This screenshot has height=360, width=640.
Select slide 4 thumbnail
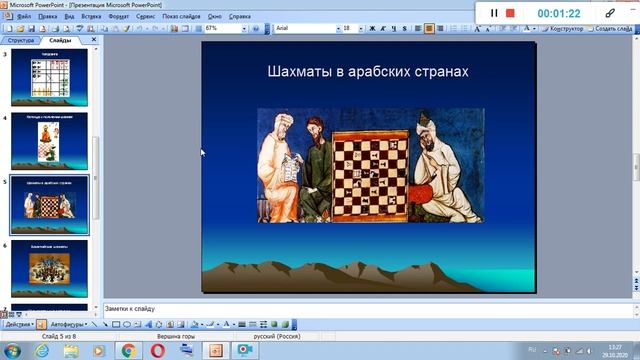coord(49,141)
